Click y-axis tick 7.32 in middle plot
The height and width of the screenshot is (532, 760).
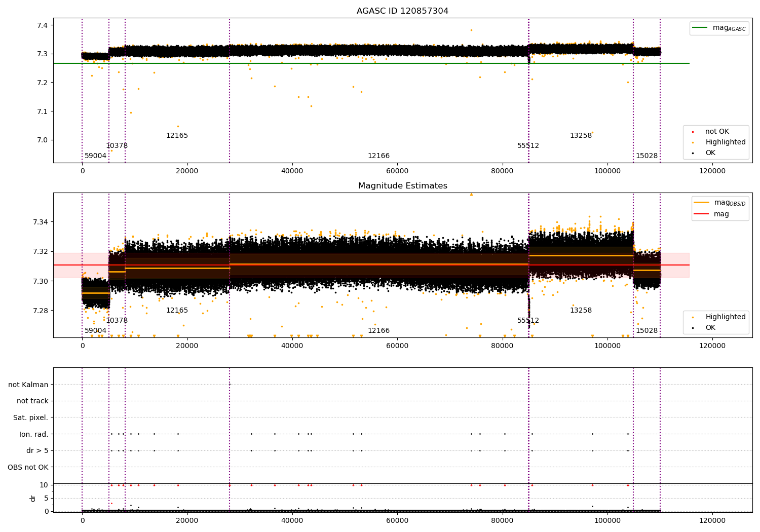[41, 252]
